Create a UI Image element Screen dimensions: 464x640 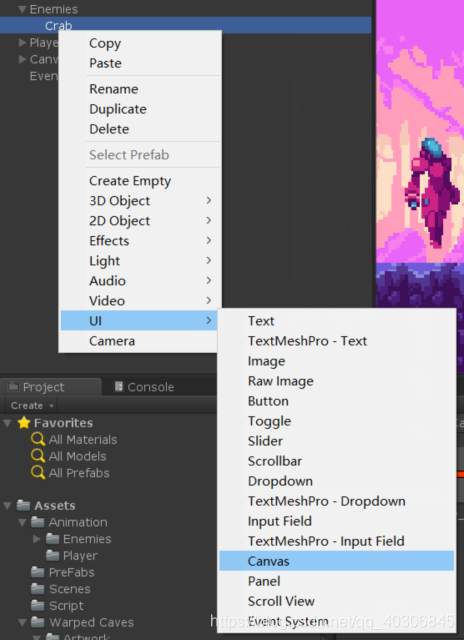point(337,361)
